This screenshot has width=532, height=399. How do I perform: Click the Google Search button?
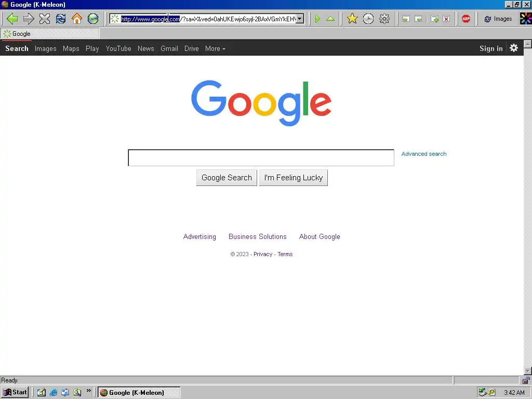pos(227,178)
